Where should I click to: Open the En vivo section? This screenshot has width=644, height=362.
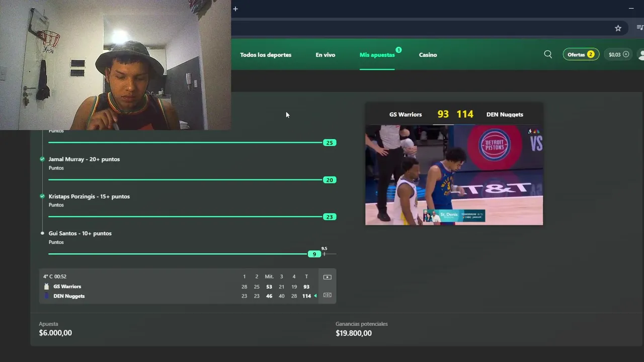(325, 55)
